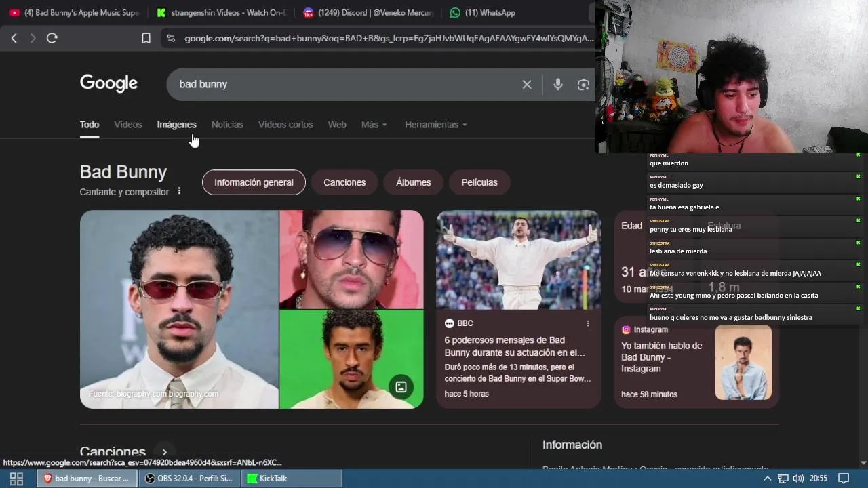The height and width of the screenshot is (488, 868).
Task: Click the Bad Bunny knowledge panel title
Action: pos(123,172)
